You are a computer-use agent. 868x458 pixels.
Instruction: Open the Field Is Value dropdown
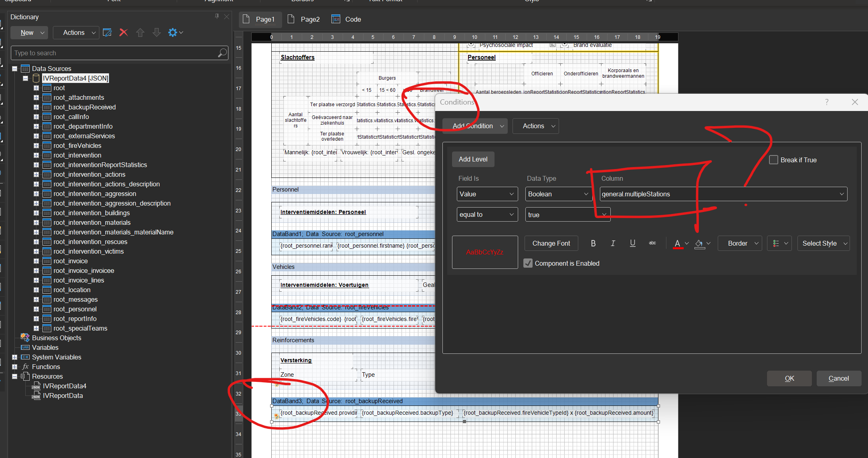pos(487,194)
